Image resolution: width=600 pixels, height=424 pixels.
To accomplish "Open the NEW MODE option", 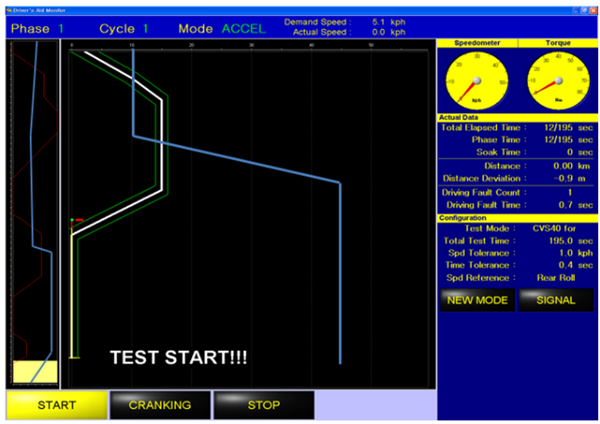I will 477,300.
